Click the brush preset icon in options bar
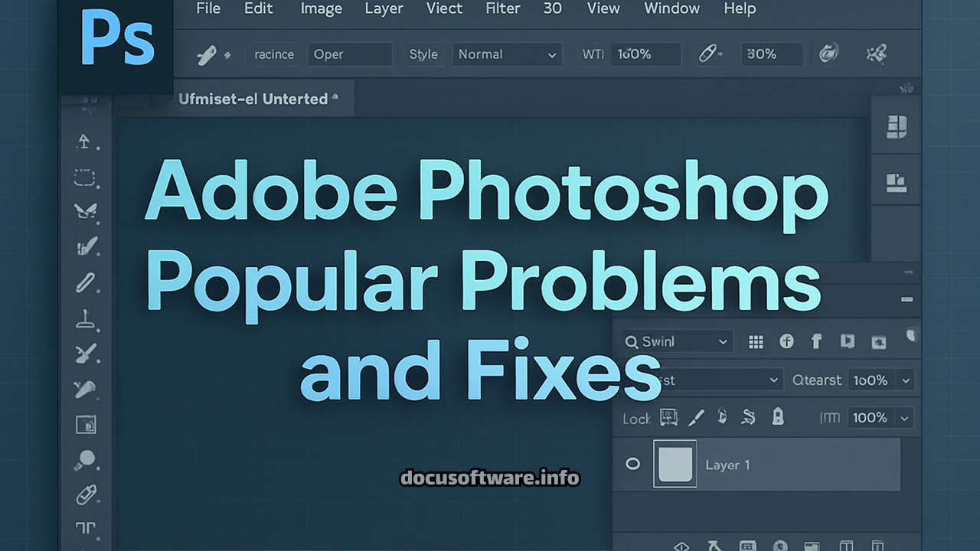Viewport: 980px width, 551px height. [x=207, y=54]
